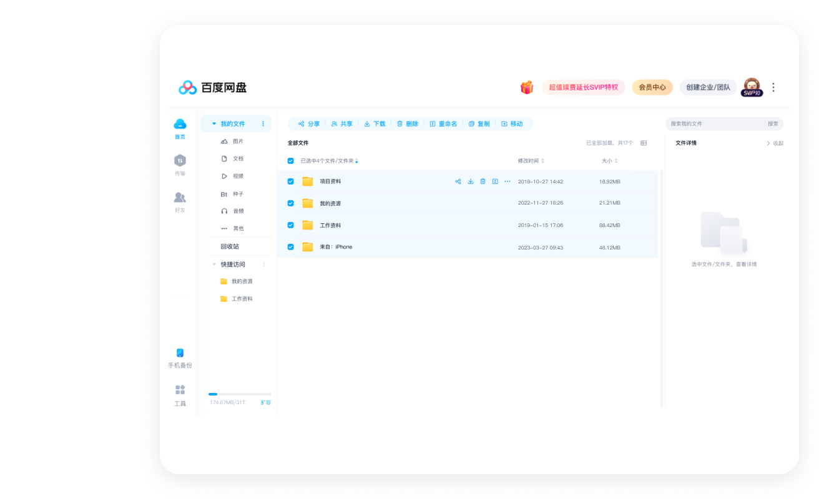
Task: Sort by 修改时间 column arrows
Action: click(x=542, y=161)
